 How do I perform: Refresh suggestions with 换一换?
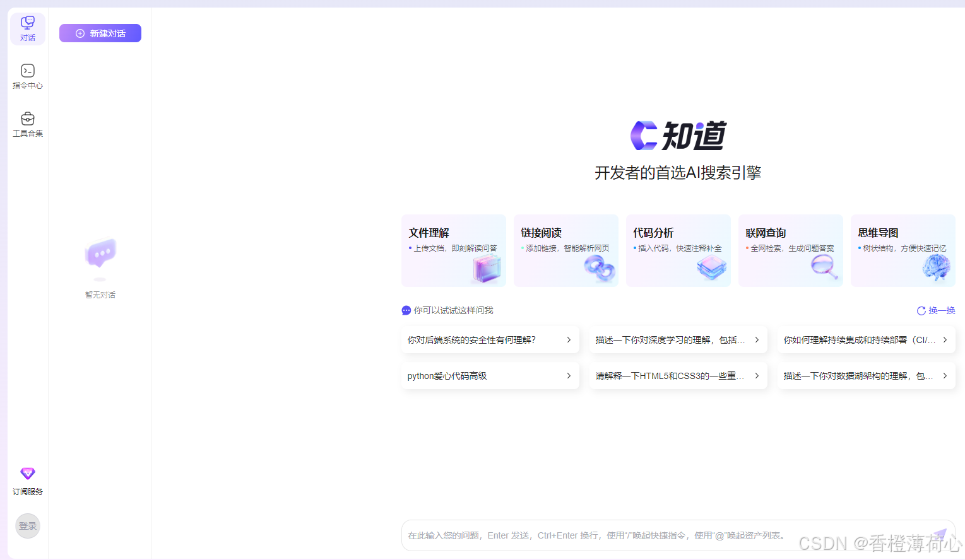[x=936, y=311]
